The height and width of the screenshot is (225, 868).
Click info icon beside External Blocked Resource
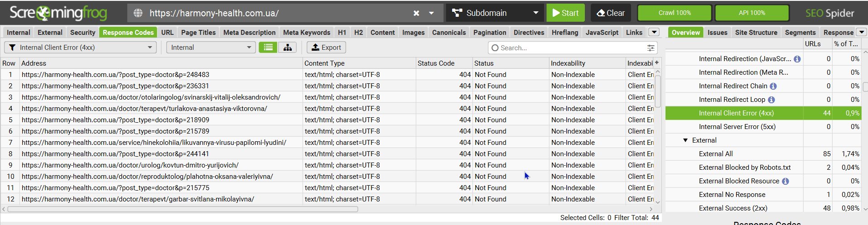tap(786, 181)
